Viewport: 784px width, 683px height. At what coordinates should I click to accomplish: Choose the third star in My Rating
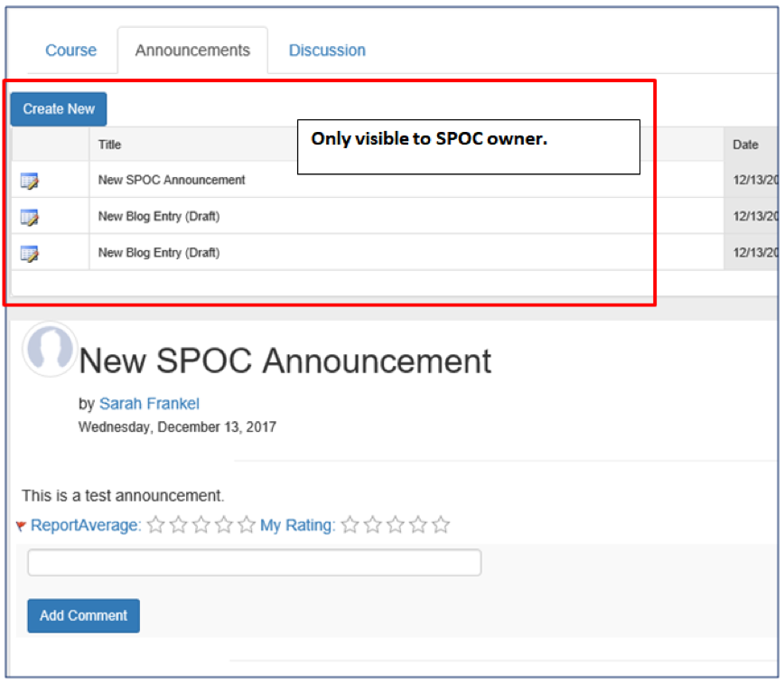(396, 525)
